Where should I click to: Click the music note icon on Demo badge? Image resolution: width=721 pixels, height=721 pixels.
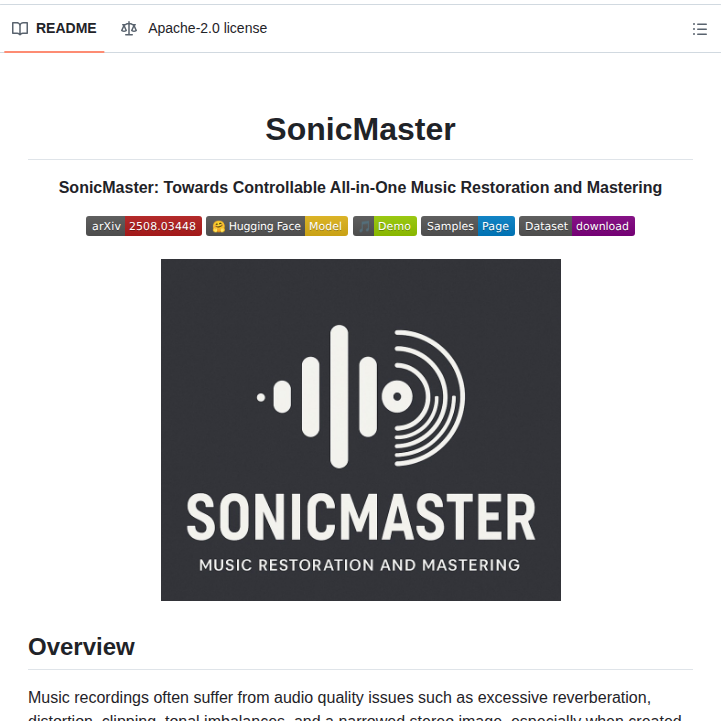point(364,226)
